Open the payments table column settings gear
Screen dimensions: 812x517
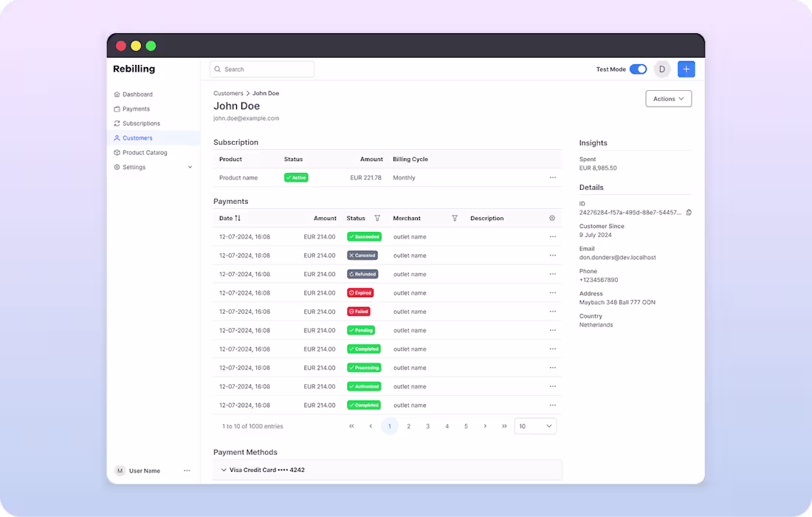(x=552, y=218)
